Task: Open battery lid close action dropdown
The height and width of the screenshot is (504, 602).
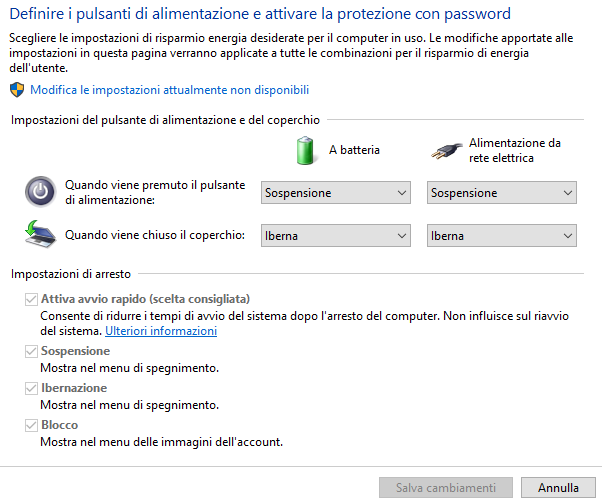Action: (x=336, y=235)
